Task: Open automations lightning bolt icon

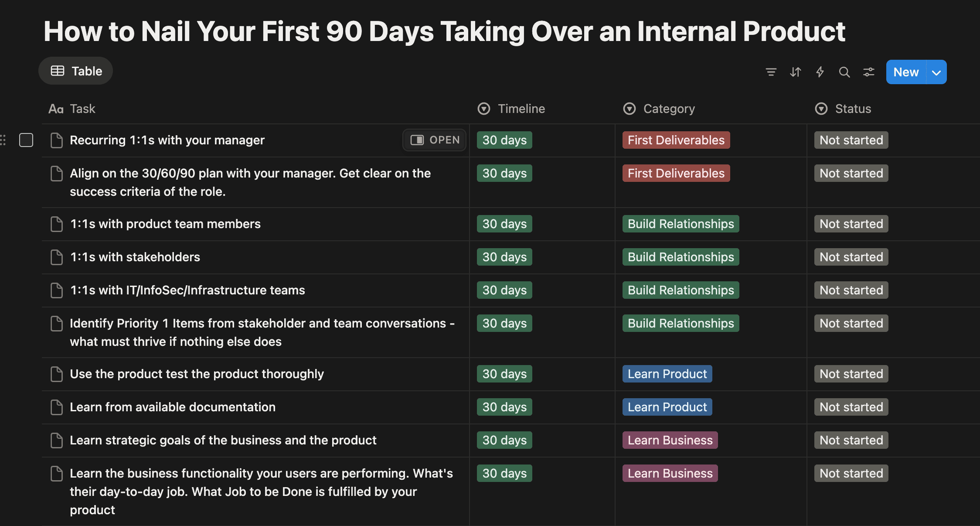Action: point(820,72)
